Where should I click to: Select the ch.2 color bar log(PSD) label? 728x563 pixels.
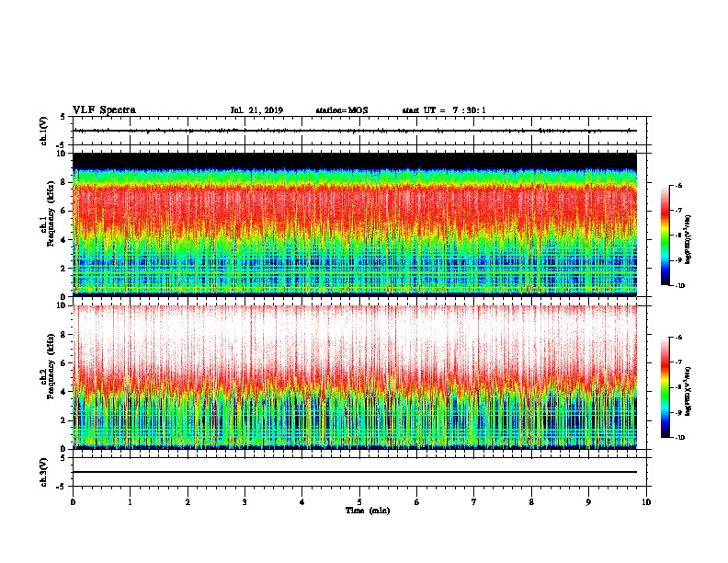pyautogui.click(x=688, y=391)
